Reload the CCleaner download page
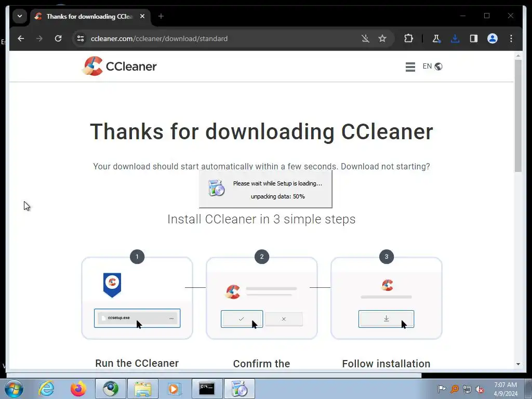The width and height of the screenshot is (532, 399). (x=58, y=38)
